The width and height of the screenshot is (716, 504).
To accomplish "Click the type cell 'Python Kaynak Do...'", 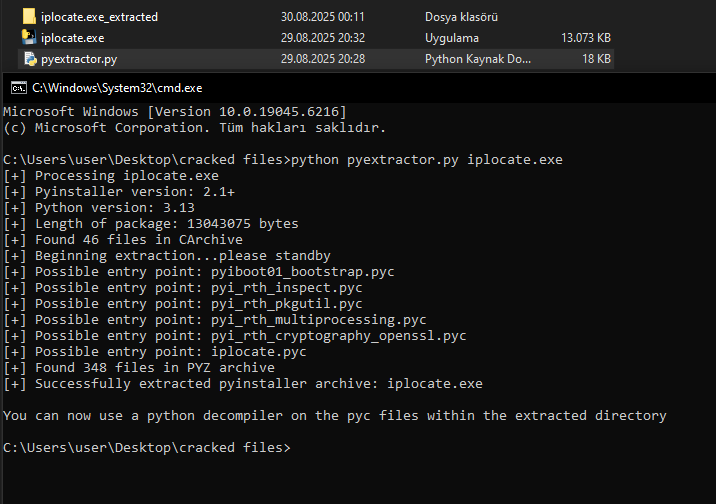I will pos(478,59).
